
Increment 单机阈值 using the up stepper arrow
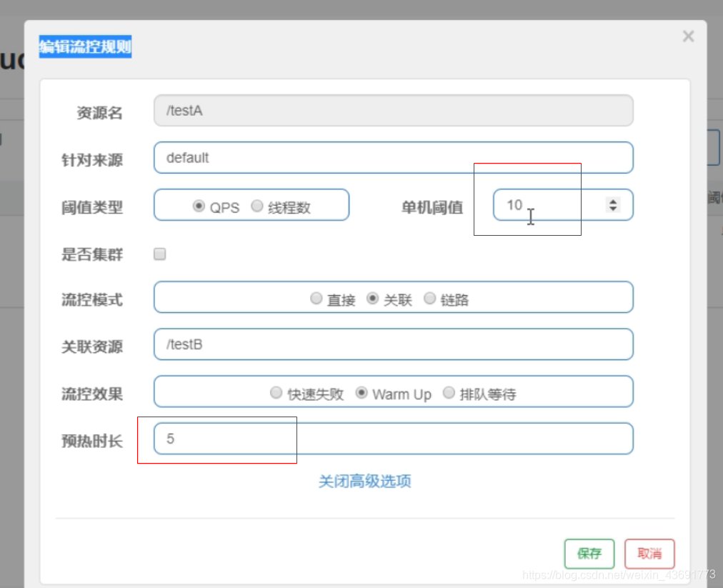point(613,200)
